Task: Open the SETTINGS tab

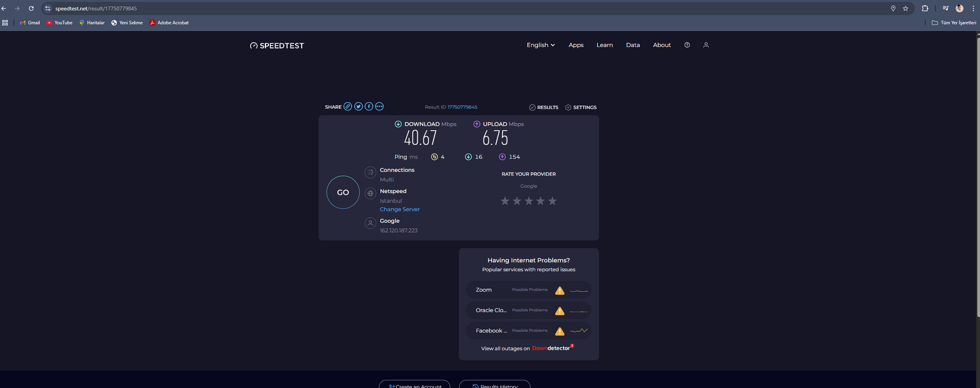Action: pyautogui.click(x=581, y=108)
